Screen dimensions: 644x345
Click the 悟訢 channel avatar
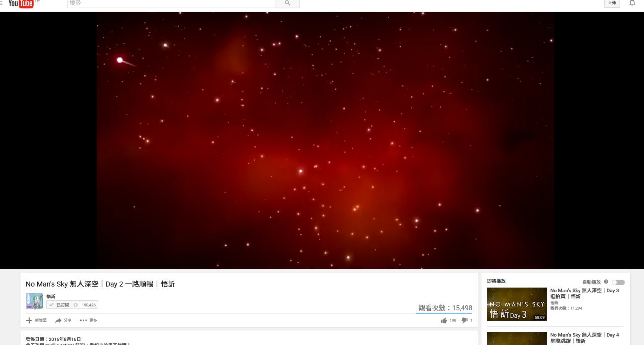click(34, 301)
